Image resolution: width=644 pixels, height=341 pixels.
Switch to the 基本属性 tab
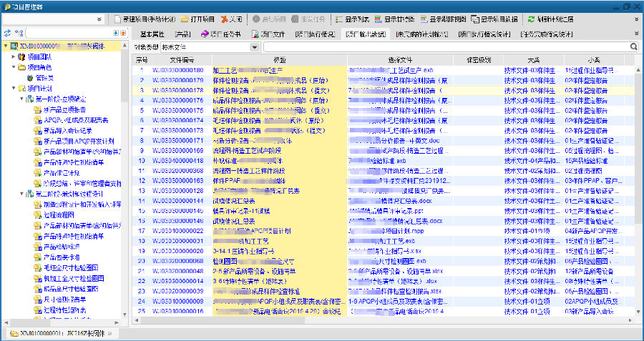click(x=152, y=34)
